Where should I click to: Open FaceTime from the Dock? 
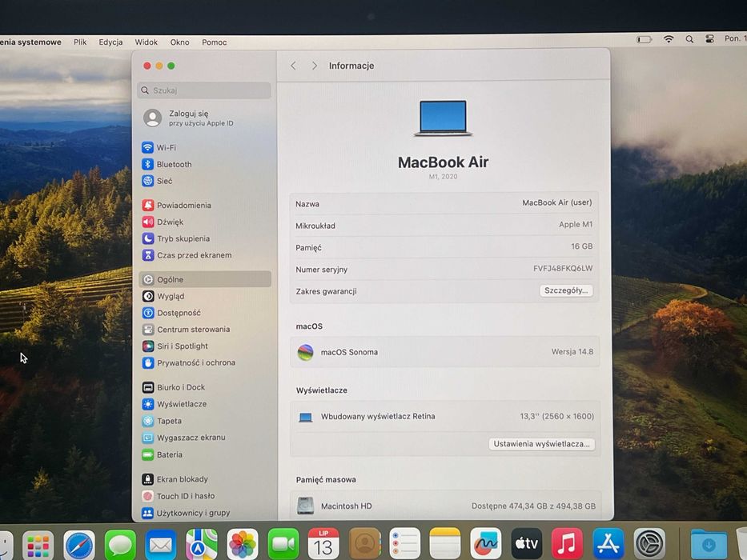[x=283, y=543]
